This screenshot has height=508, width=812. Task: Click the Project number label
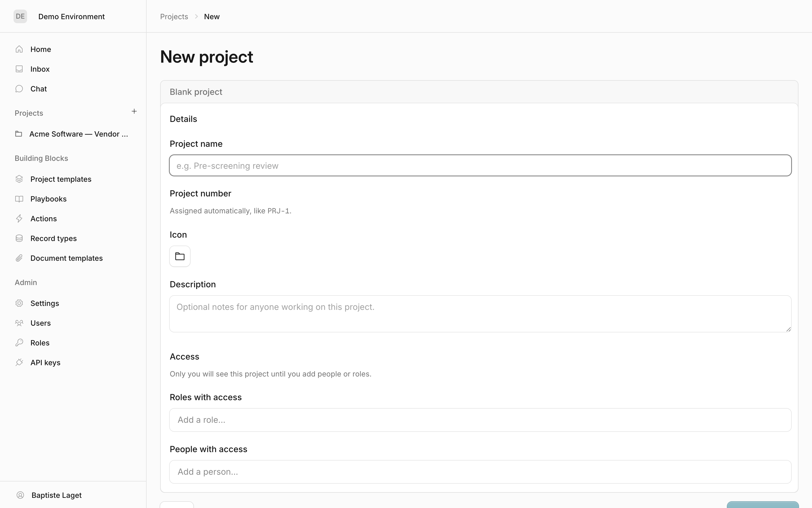point(200,194)
